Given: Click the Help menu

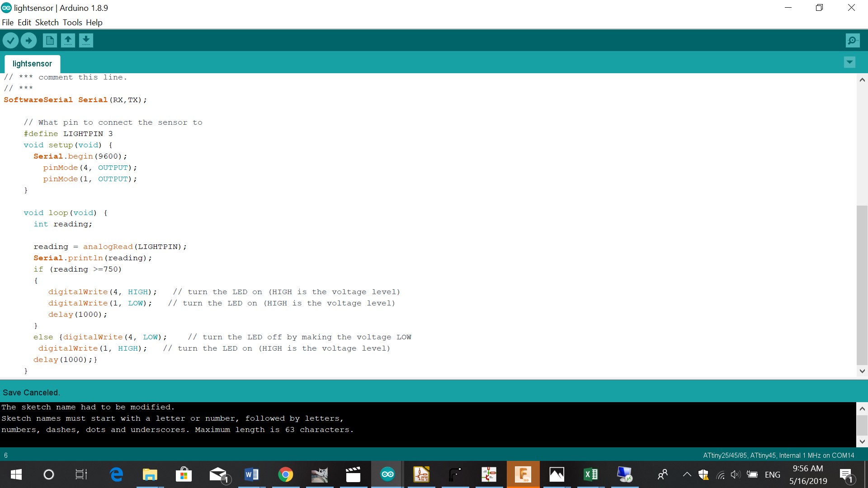Looking at the screenshot, I should pos(94,23).
